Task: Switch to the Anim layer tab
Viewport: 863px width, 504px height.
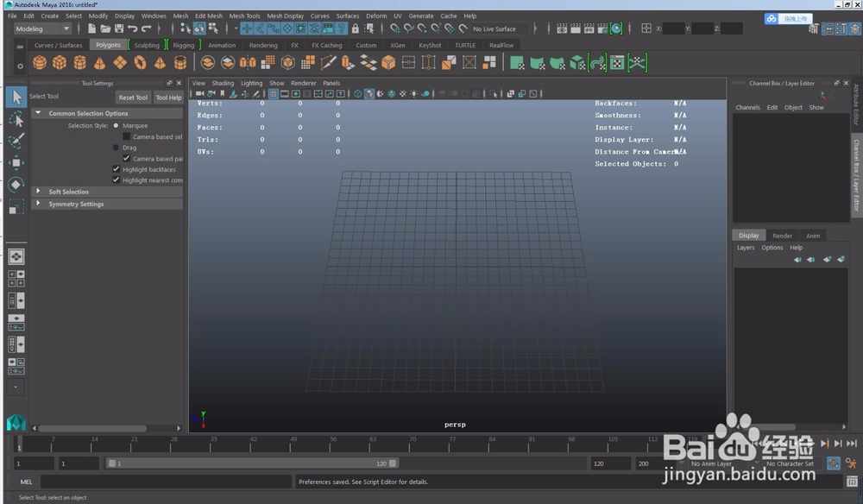Action: coord(813,236)
